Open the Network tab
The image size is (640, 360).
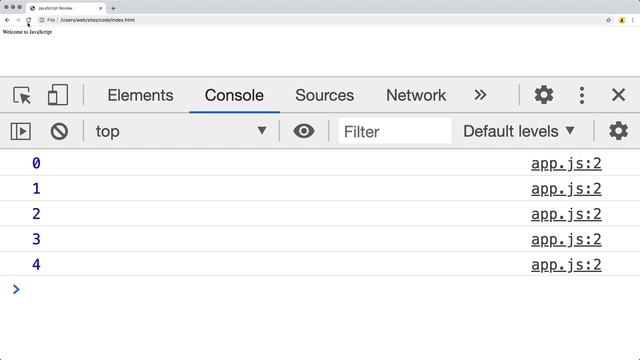tap(416, 95)
